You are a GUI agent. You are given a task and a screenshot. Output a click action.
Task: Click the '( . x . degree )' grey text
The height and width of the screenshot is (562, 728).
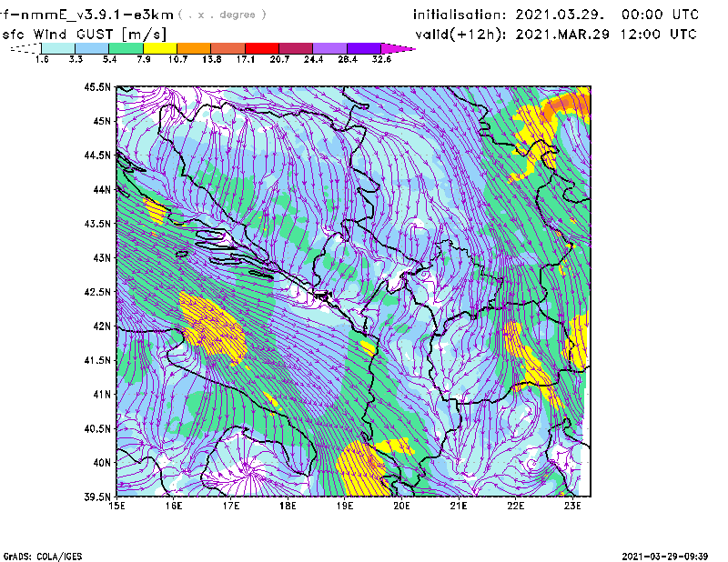tap(222, 15)
